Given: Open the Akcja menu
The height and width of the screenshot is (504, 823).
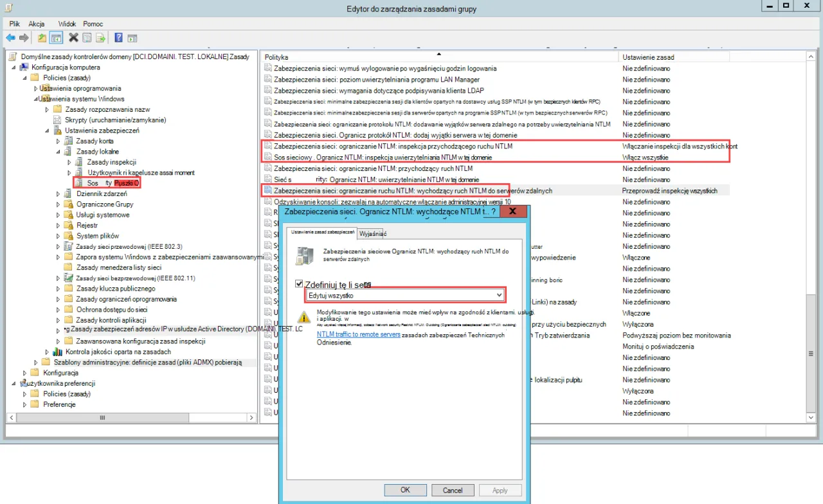Looking at the screenshot, I should [37, 23].
